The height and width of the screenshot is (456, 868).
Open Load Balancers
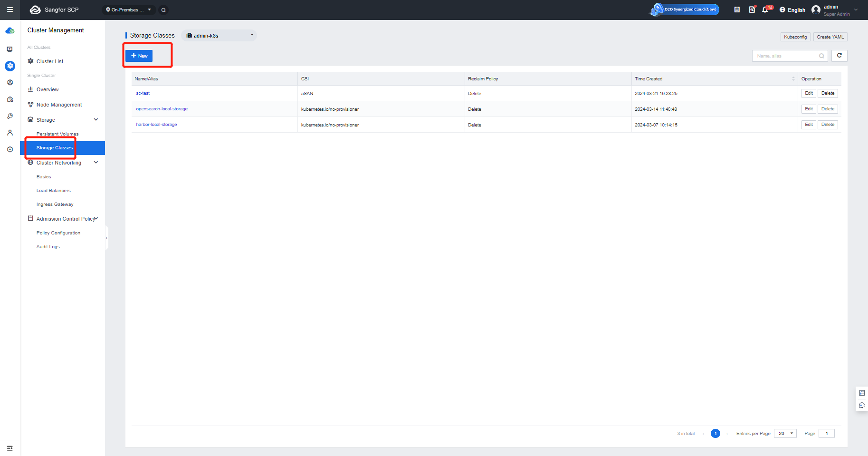[x=54, y=191]
